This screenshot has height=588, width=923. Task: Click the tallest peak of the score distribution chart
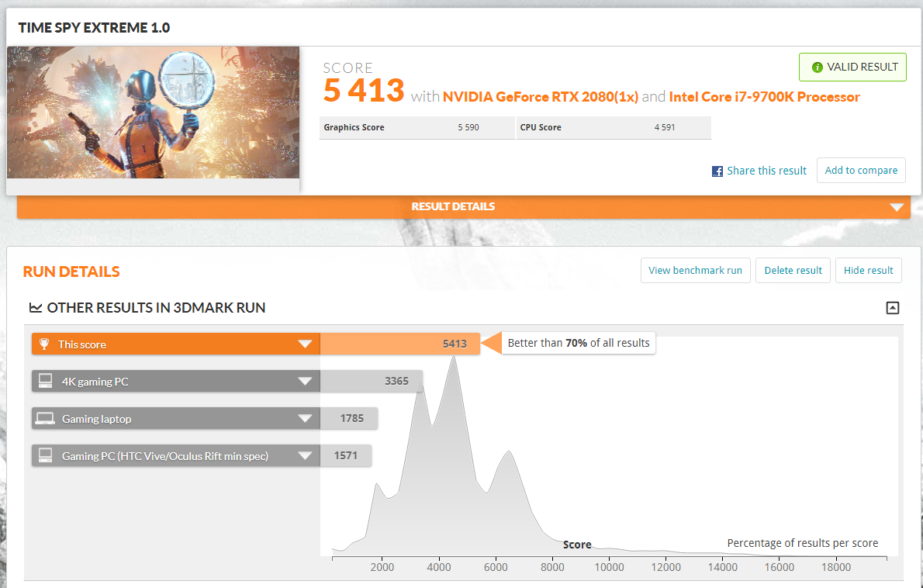point(453,358)
